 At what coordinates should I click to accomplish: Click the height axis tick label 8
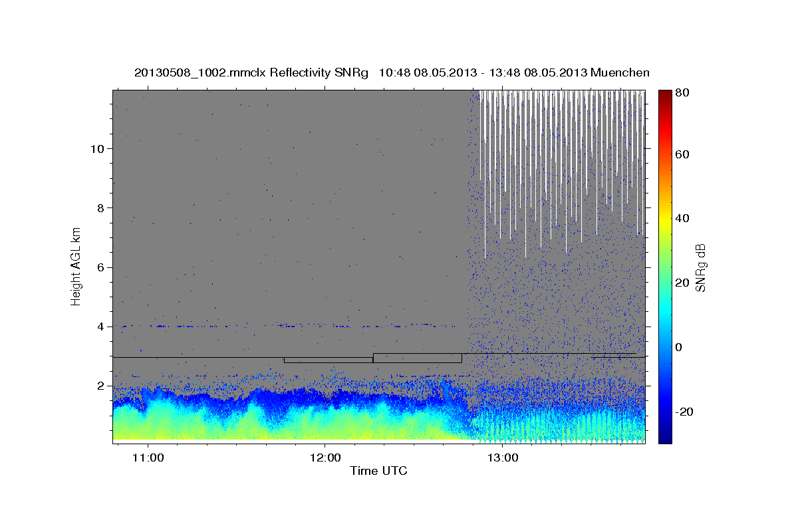[x=100, y=207]
